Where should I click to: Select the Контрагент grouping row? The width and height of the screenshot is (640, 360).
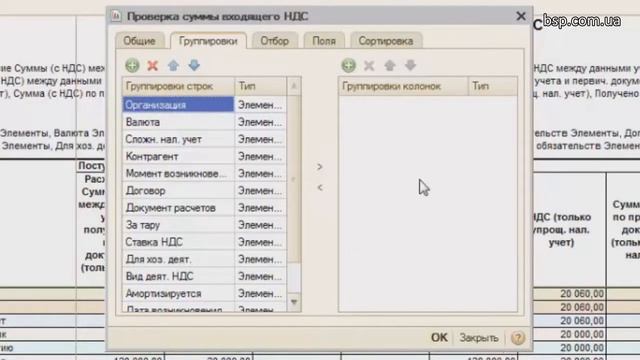[178, 156]
